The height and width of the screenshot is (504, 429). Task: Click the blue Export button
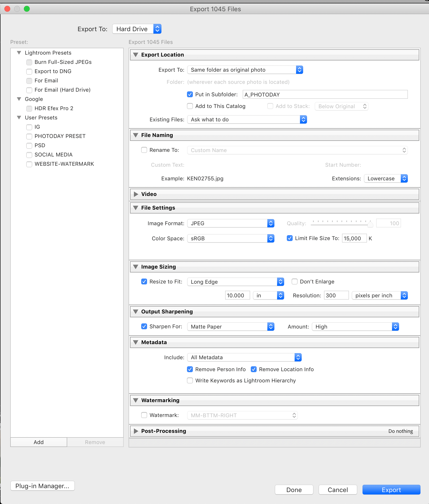click(391, 490)
